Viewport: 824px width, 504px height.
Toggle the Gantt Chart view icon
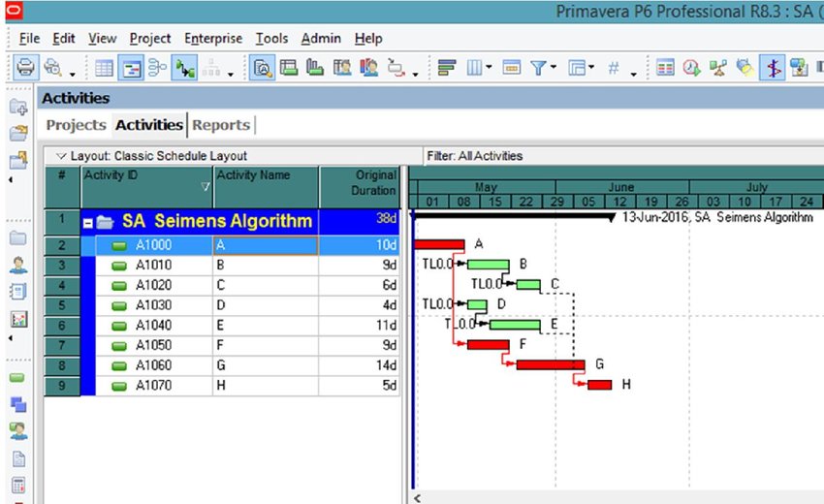[131, 68]
